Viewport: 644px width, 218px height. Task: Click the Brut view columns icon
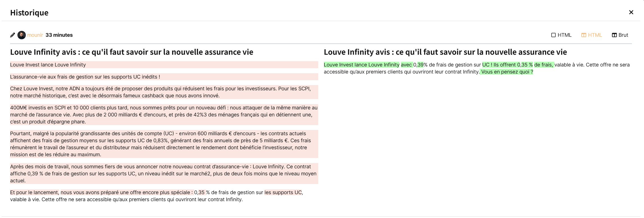point(614,35)
